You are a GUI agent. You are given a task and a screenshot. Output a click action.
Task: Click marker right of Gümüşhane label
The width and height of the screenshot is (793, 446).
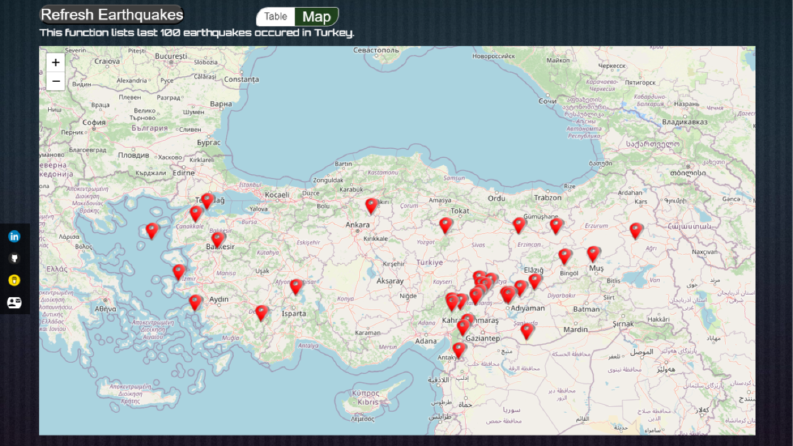[x=556, y=226]
